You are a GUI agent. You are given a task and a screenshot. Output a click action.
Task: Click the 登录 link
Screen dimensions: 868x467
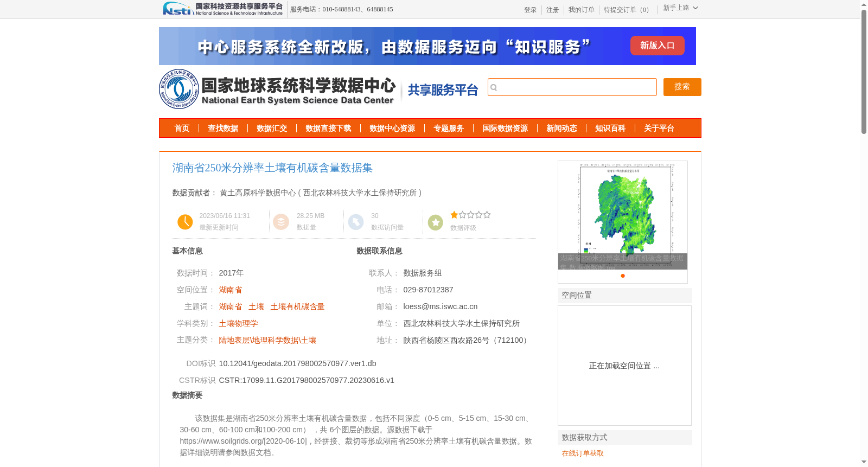(531, 10)
